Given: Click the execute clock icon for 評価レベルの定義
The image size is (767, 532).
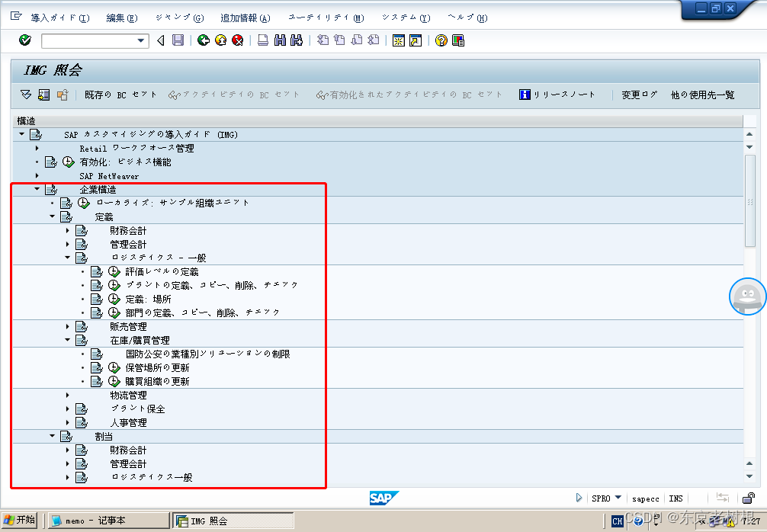Looking at the screenshot, I should click(x=114, y=271).
